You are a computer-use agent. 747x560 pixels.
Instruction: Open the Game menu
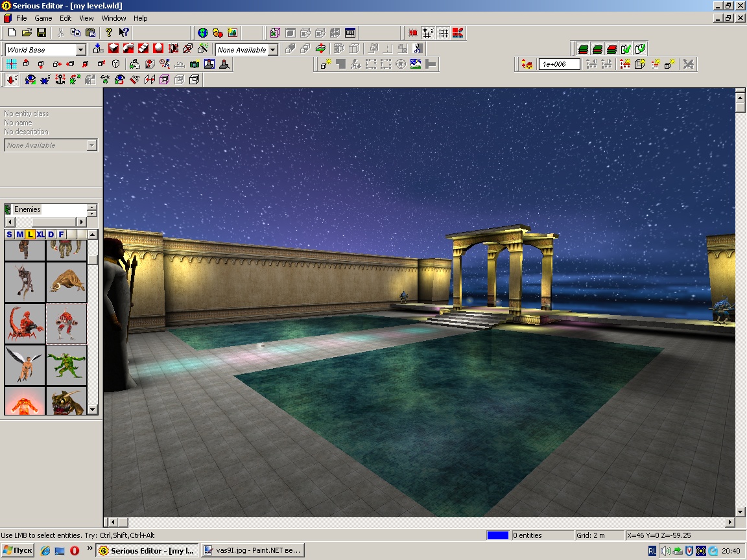coord(43,18)
